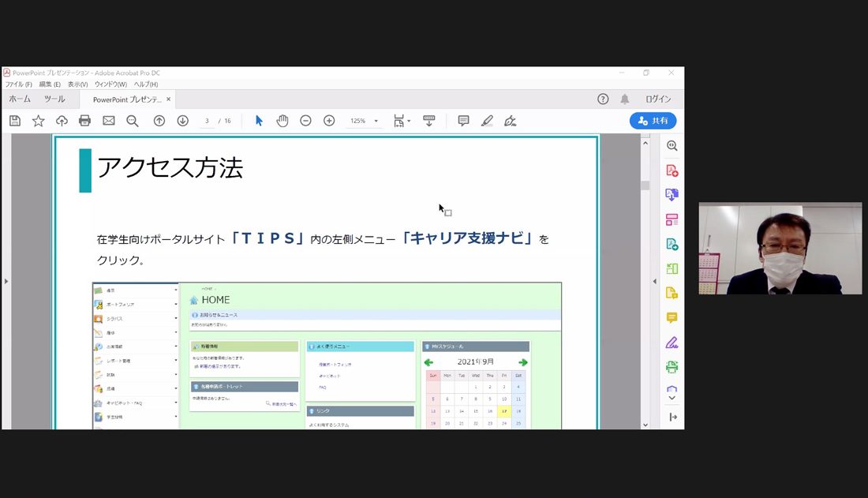Viewport: 868px width, 498px height.
Task: Print the document using printer icon
Action: point(84,121)
